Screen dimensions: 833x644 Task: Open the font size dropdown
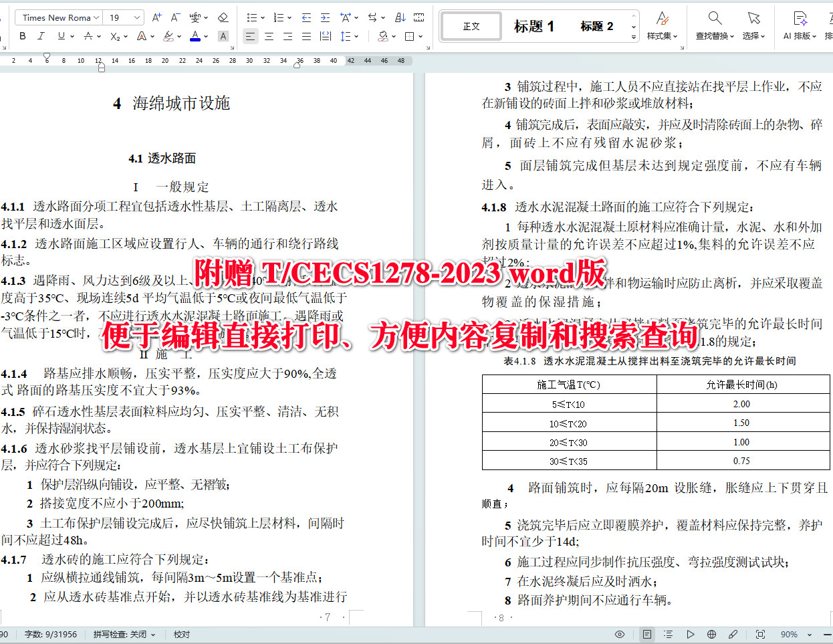coord(137,17)
